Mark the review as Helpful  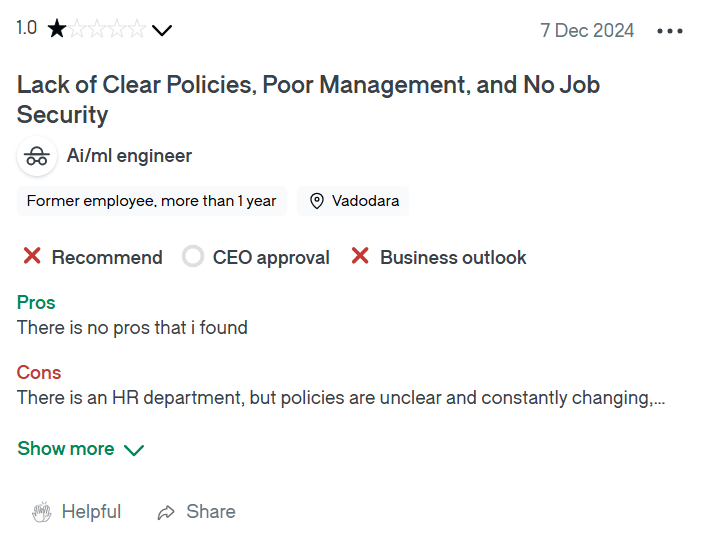coord(77,512)
